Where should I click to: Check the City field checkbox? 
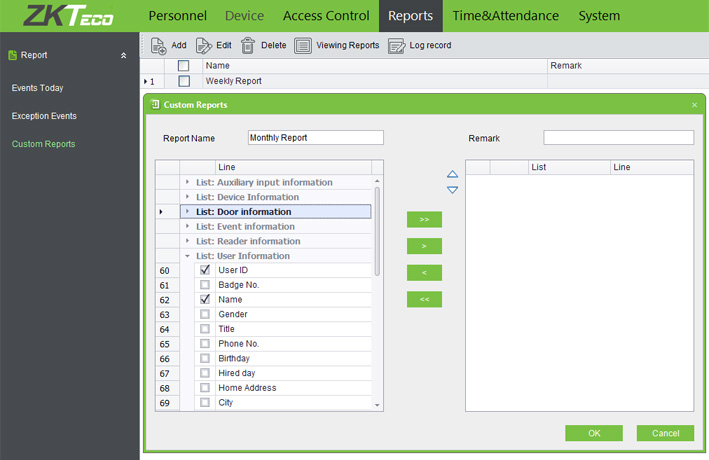coord(205,402)
